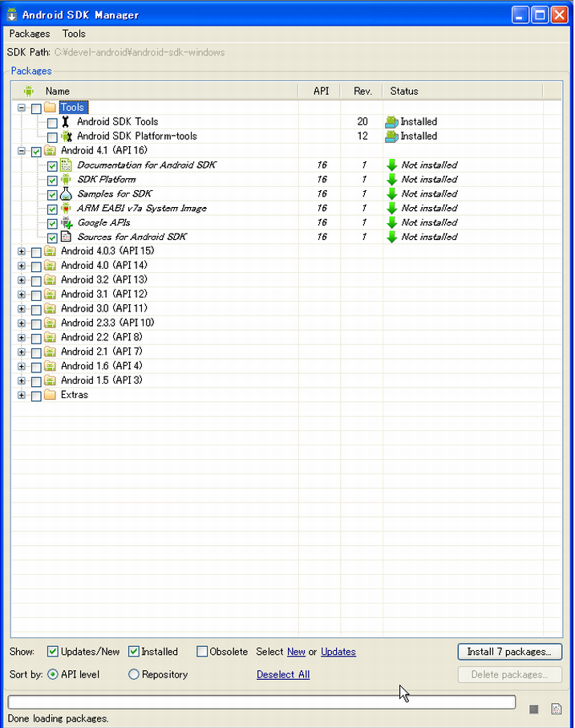Open the Packages menu
Viewport: 575px width, 728px height.
click(30, 34)
